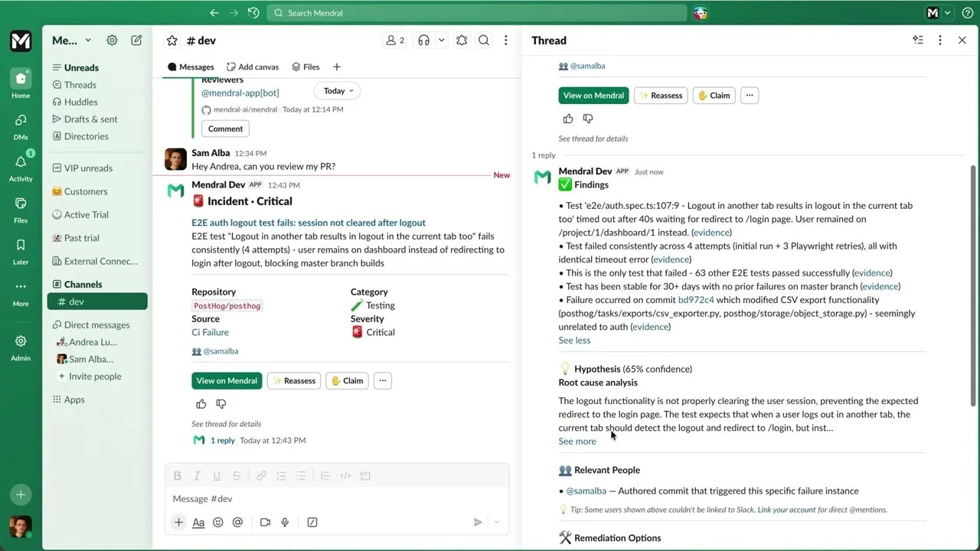Close the Thread panel

[x=962, y=41]
